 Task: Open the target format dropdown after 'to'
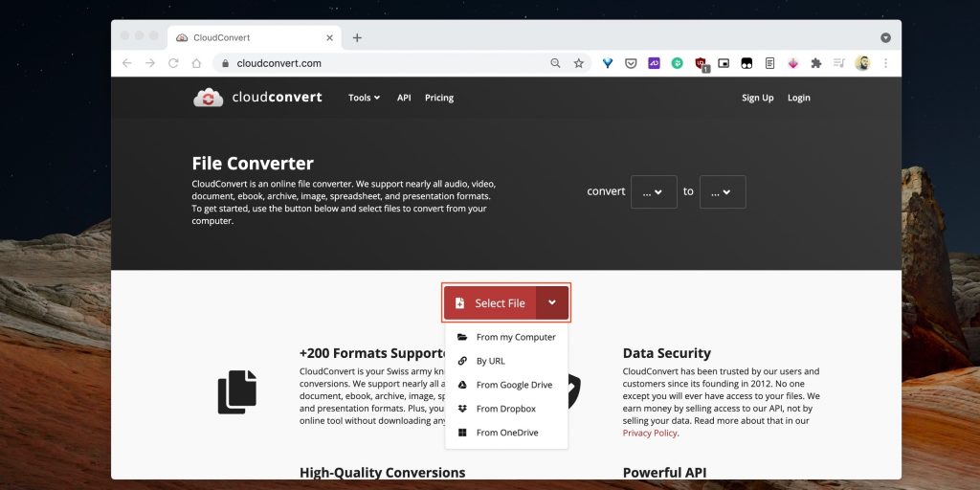[723, 191]
